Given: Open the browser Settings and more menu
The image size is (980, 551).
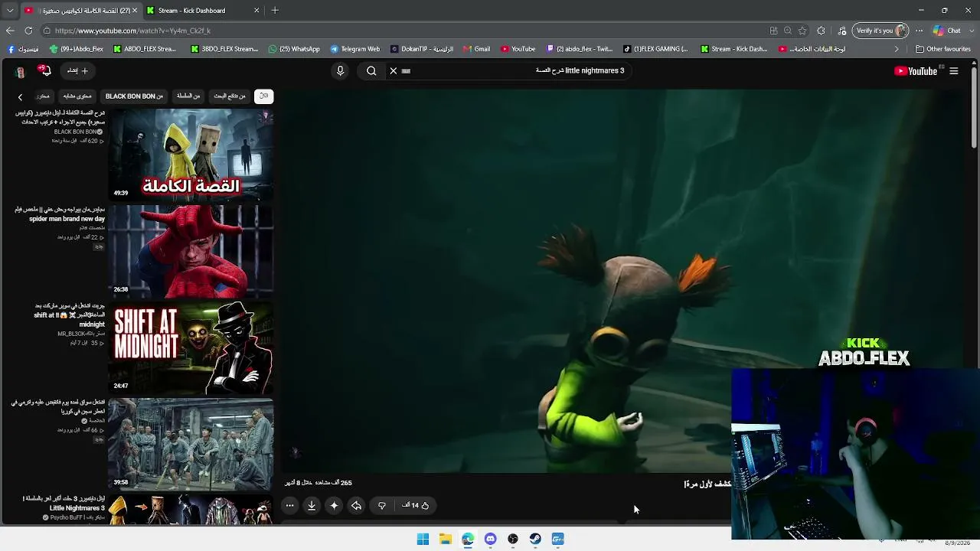Looking at the screenshot, I should (x=920, y=31).
